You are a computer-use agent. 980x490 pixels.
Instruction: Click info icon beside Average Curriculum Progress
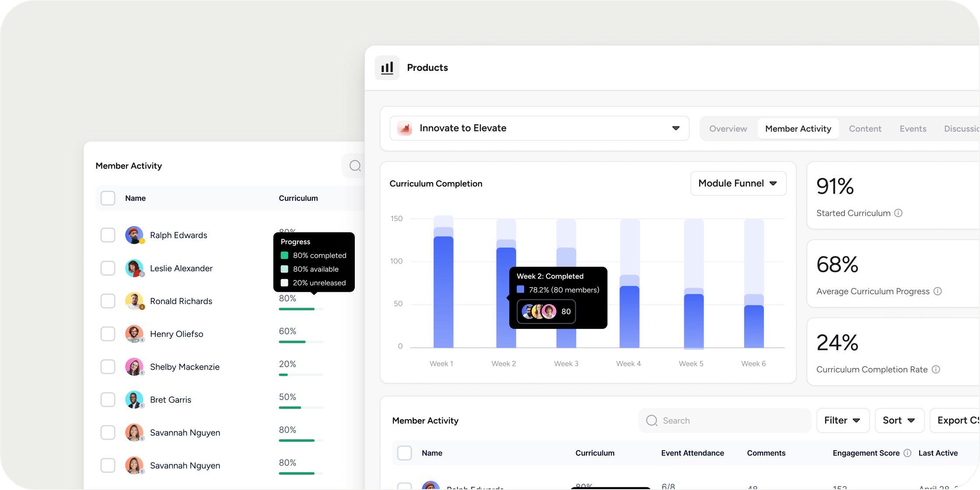[x=938, y=291]
